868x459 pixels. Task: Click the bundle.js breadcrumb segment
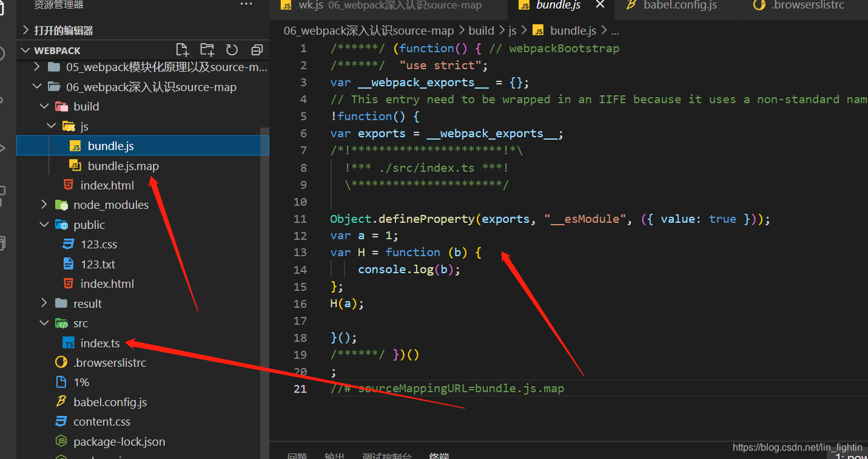573,30
